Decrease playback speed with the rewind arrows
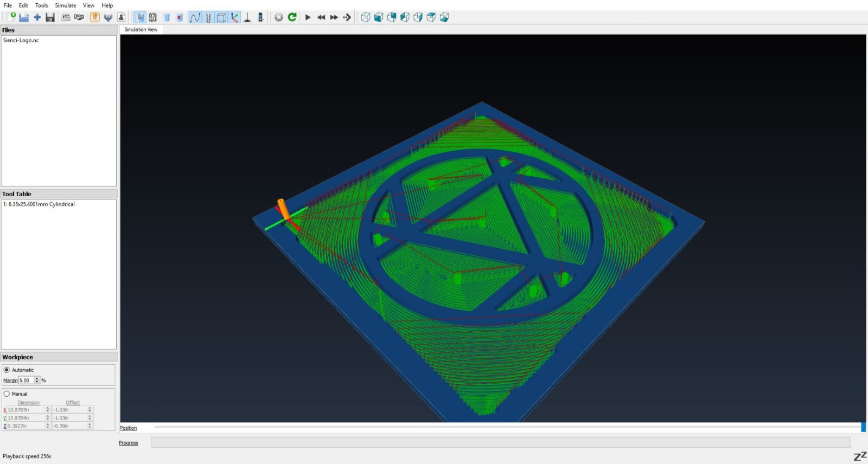This screenshot has width=868, height=464. point(321,17)
